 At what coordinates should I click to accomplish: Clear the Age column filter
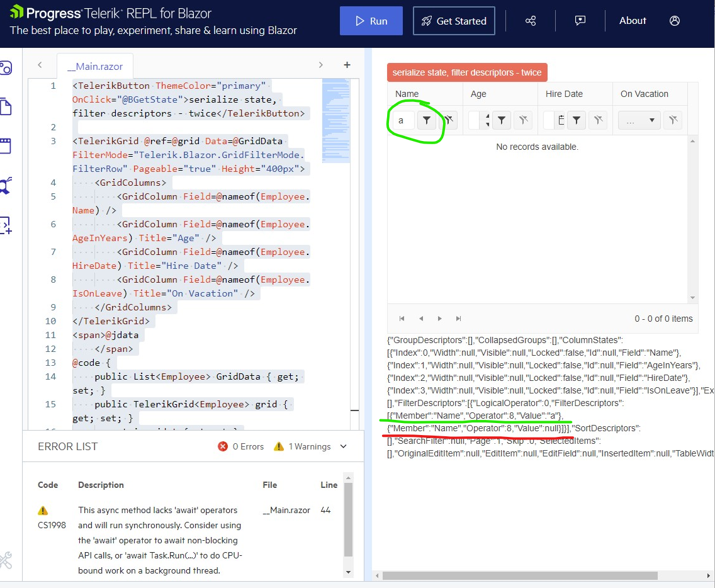point(524,120)
